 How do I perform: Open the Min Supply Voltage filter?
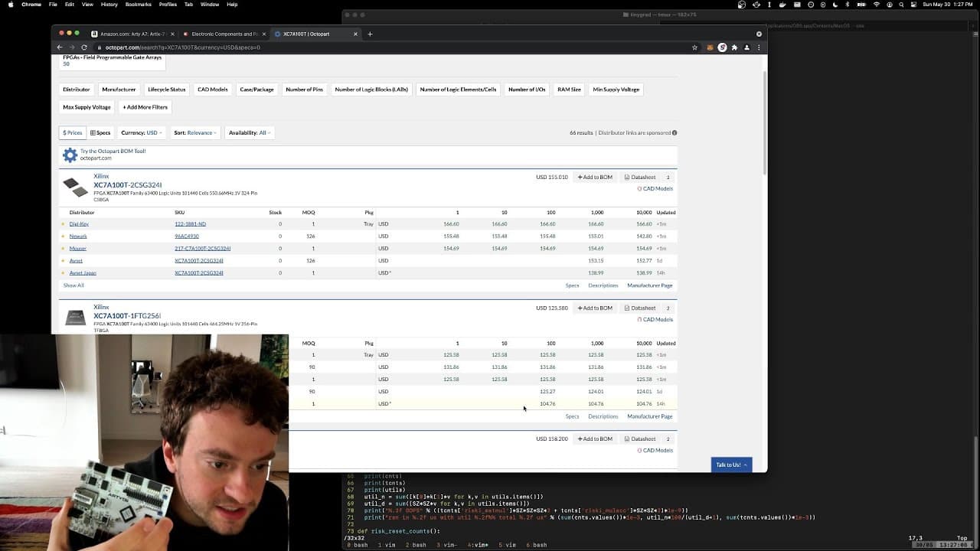[616, 90]
